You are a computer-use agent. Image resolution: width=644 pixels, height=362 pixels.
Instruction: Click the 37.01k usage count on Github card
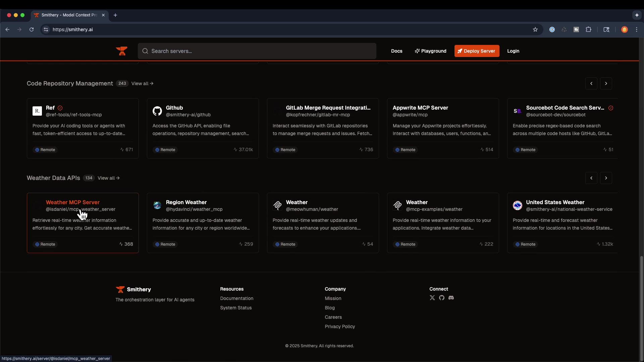(243, 150)
